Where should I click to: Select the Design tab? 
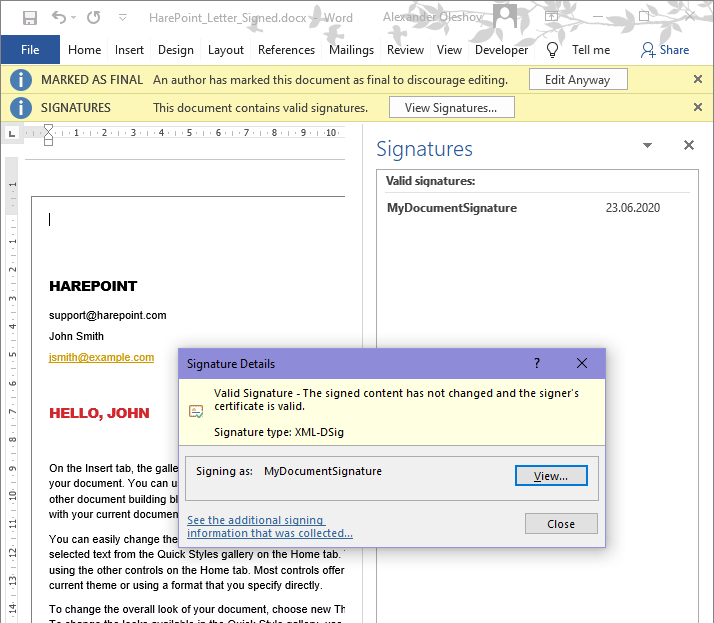tap(176, 50)
